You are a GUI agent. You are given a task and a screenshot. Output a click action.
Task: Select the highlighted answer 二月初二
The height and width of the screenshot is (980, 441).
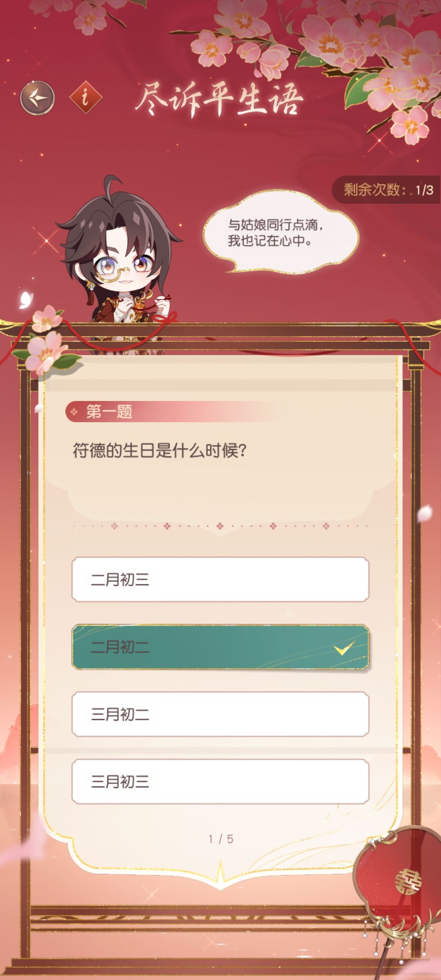click(x=220, y=647)
